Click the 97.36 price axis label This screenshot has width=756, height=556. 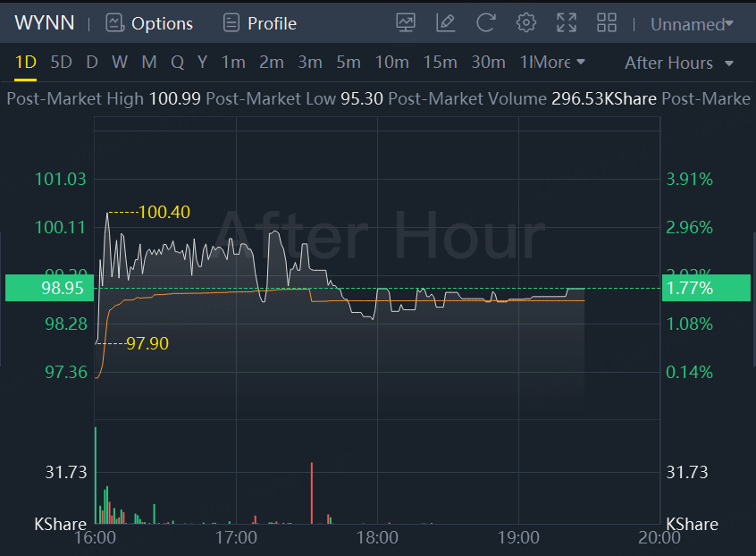coord(66,372)
